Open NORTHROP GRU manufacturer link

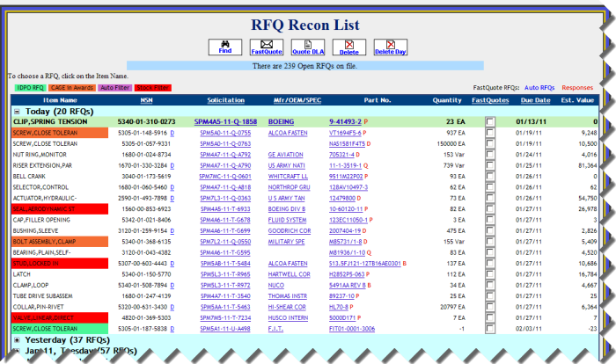pyautogui.click(x=290, y=187)
